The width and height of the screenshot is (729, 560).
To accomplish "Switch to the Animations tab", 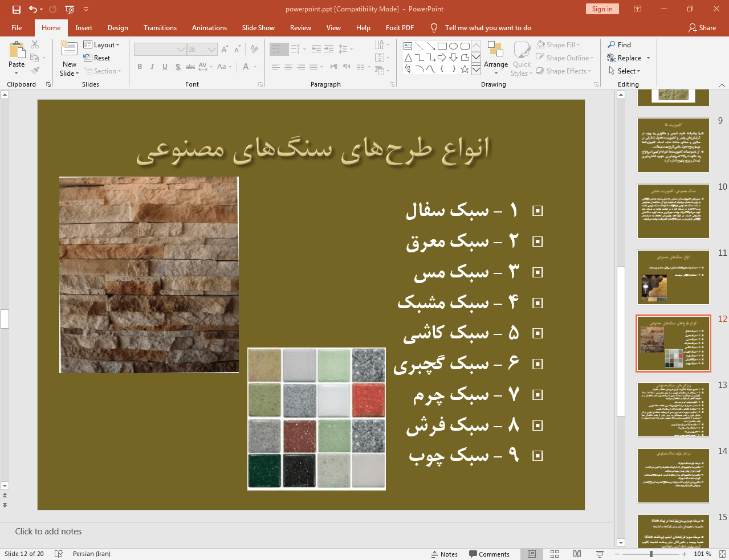I will pos(209,28).
